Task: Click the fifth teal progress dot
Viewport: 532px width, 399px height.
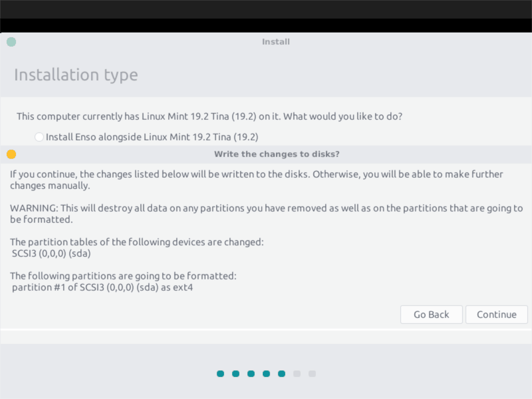Action: point(282,374)
